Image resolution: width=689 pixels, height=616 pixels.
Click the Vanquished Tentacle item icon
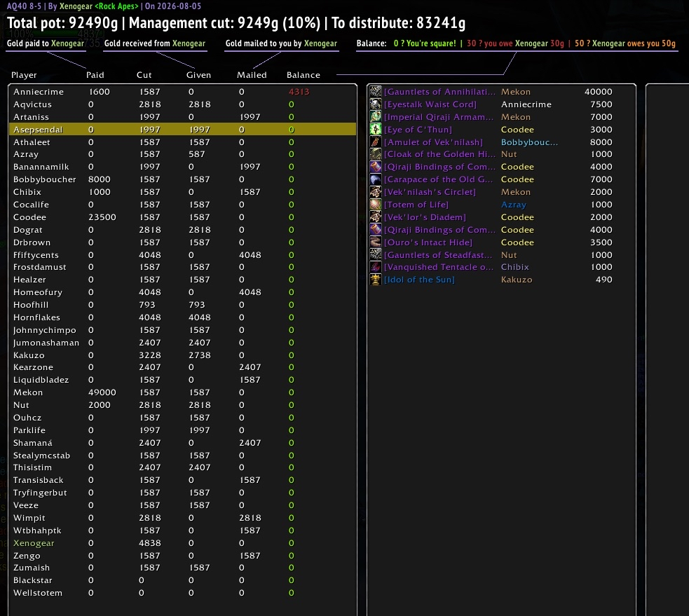375,267
